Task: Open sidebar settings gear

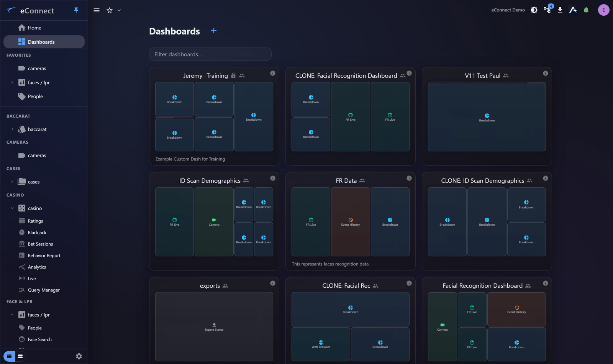Action: pos(79,356)
